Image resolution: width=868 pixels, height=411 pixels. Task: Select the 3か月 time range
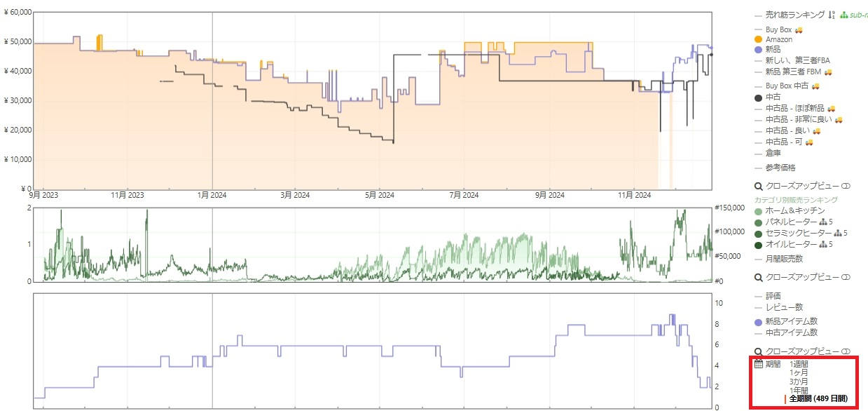click(799, 382)
